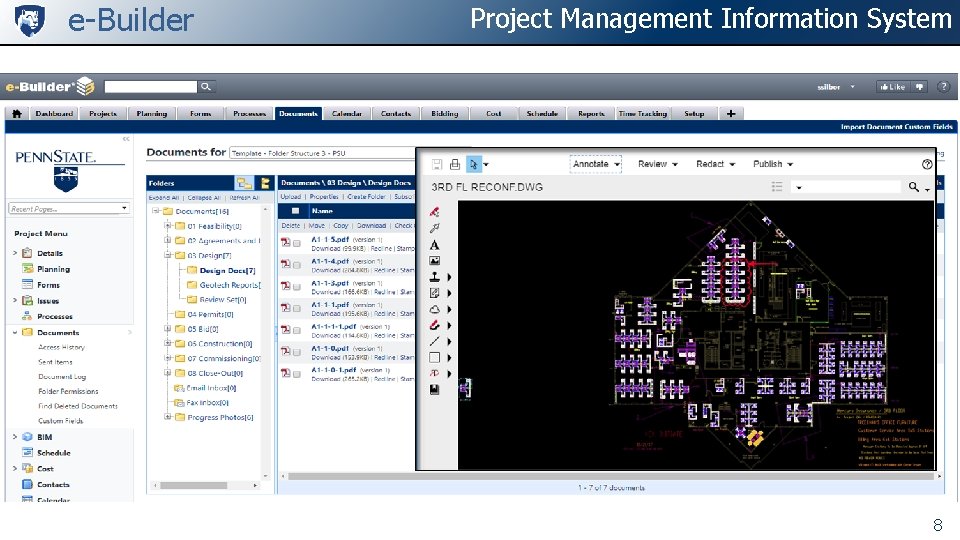Expand the 01 Feasibility folder node
Viewport: 960px width, 540px height.
(x=167, y=226)
